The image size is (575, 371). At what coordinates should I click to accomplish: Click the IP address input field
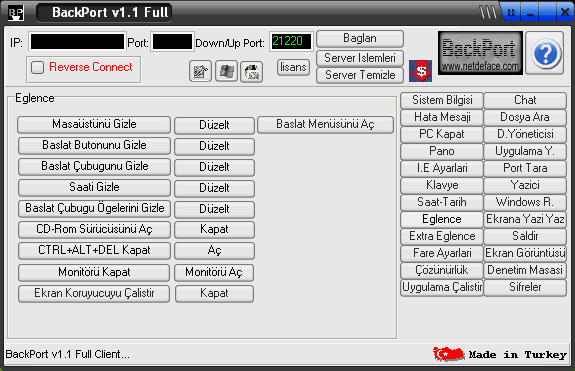[77, 42]
